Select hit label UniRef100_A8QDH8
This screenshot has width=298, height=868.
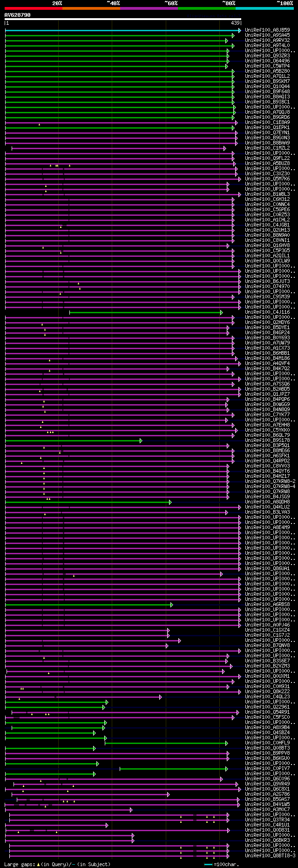[267, 502]
